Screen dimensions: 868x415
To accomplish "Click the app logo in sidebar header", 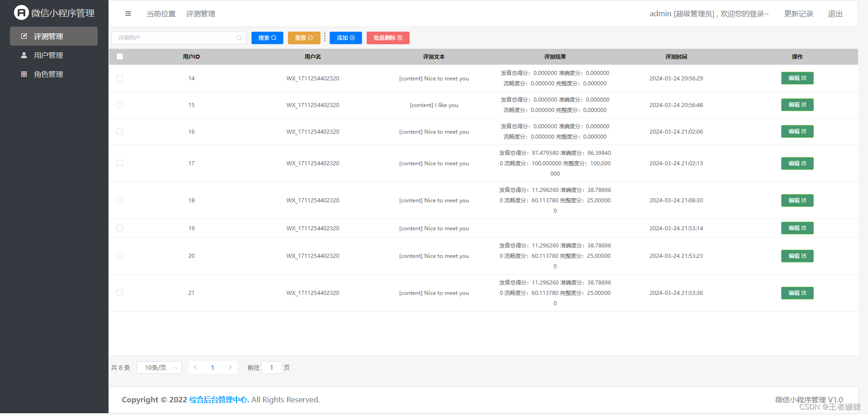I will point(21,13).
